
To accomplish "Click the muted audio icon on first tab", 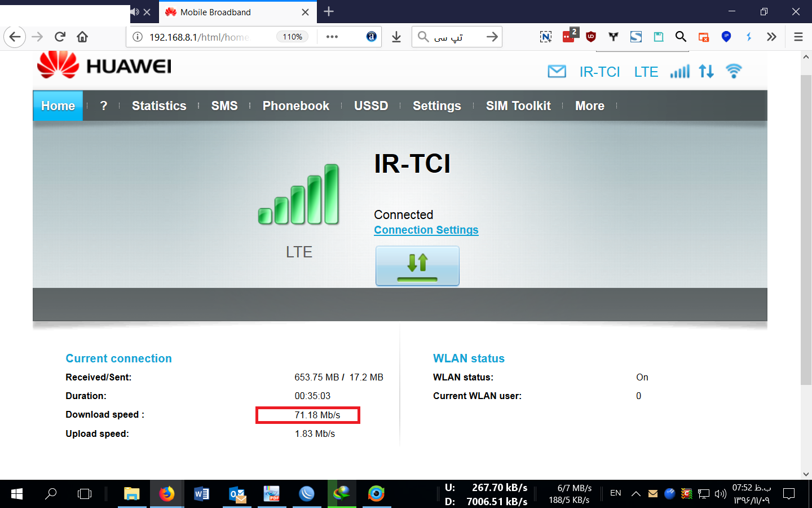I will coord(135,12).
